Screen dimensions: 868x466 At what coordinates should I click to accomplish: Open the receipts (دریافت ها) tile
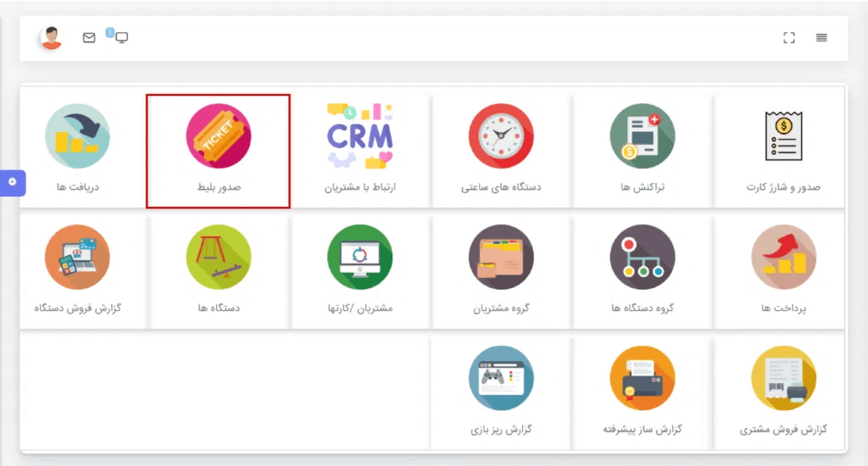pyautogui.click(x=77, y=137)
